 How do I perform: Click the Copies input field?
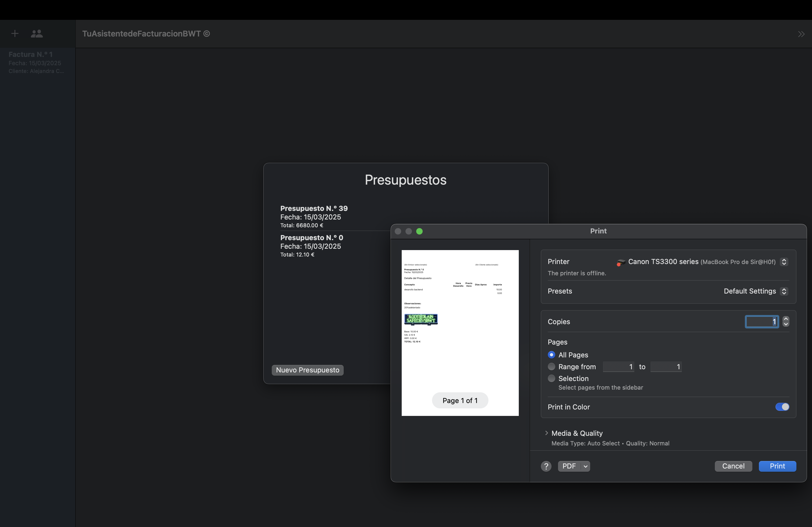(762, 321)
